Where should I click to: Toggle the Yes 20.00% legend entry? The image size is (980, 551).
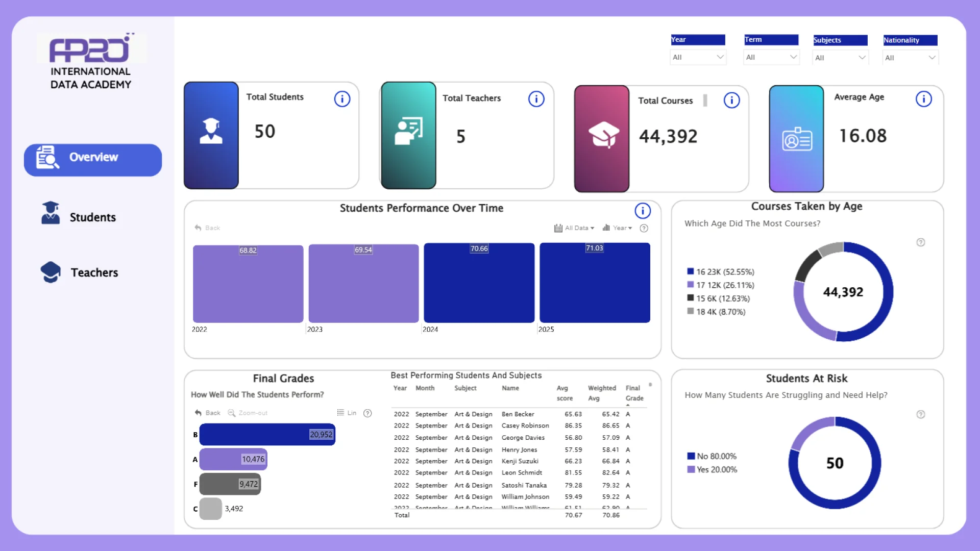(x=712, y=469)
